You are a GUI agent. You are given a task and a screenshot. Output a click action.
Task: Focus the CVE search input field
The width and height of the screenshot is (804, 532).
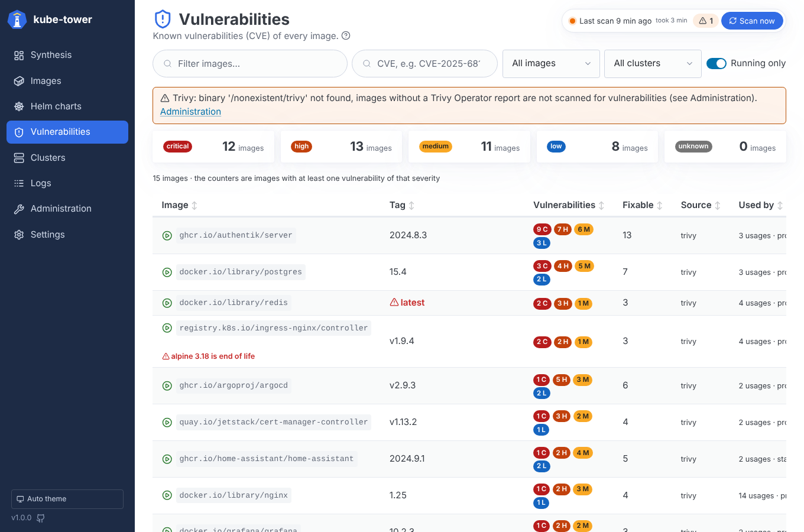click(x=424, y=64)
